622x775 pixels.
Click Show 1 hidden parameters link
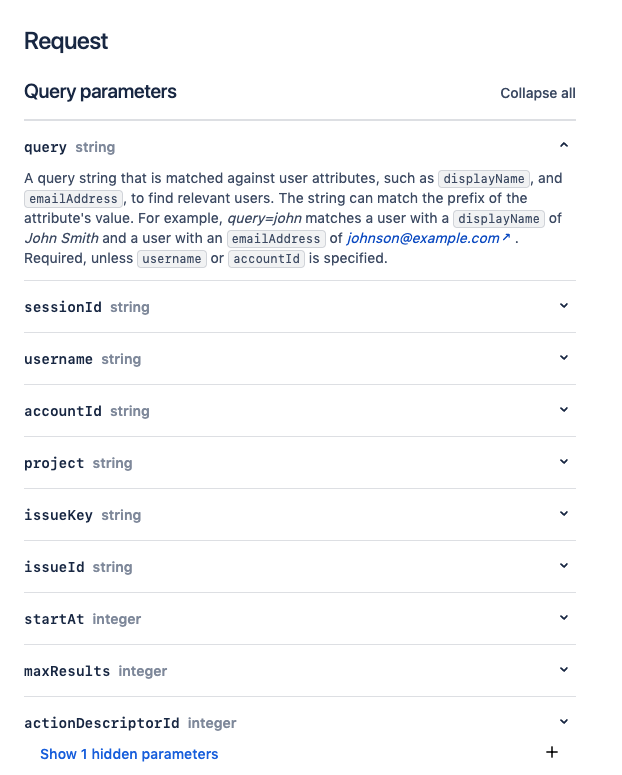129,754
